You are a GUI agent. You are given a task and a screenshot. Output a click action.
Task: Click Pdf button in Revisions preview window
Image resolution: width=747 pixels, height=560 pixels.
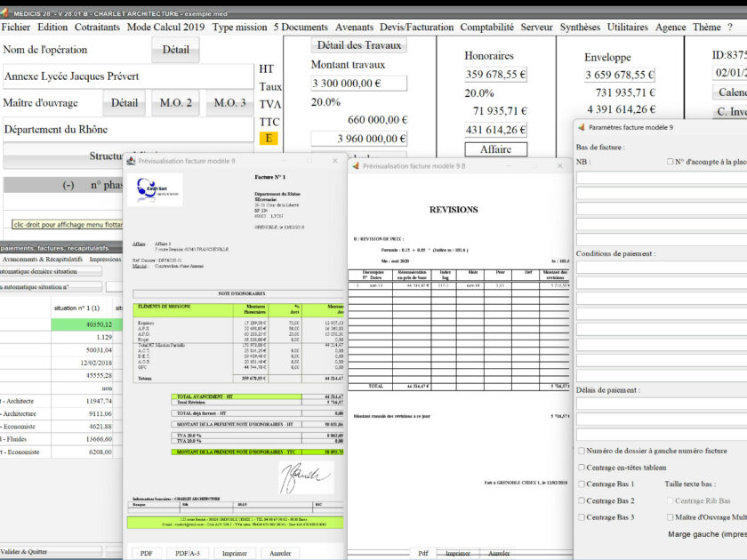423,553
